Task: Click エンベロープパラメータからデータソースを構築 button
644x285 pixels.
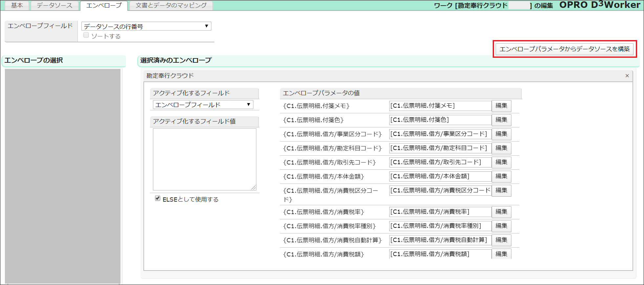Action: tap(564, 49)
